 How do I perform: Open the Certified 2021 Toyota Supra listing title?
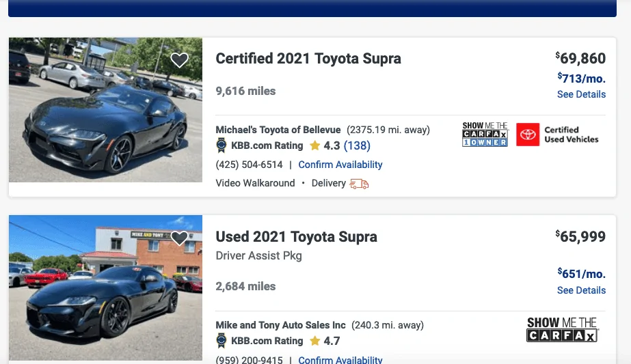coord(308,59)
